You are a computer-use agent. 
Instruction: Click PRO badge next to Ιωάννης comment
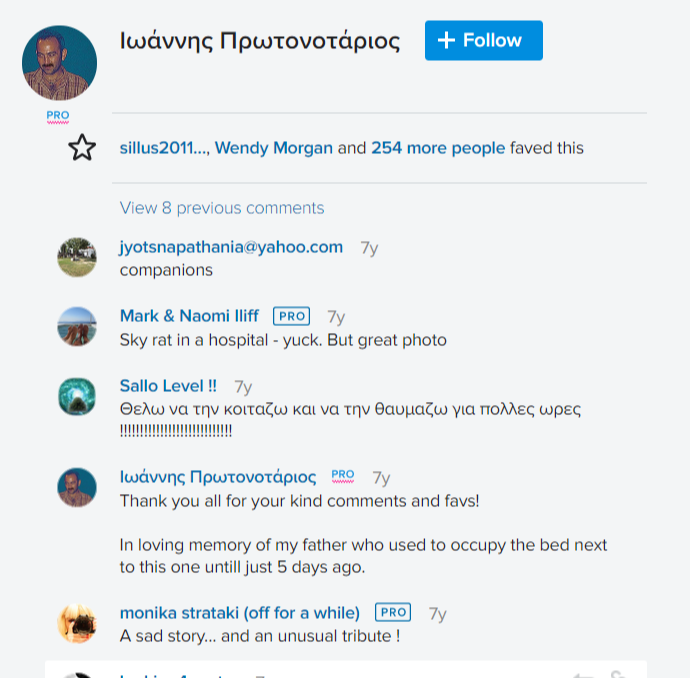click(x=343, y=476)
